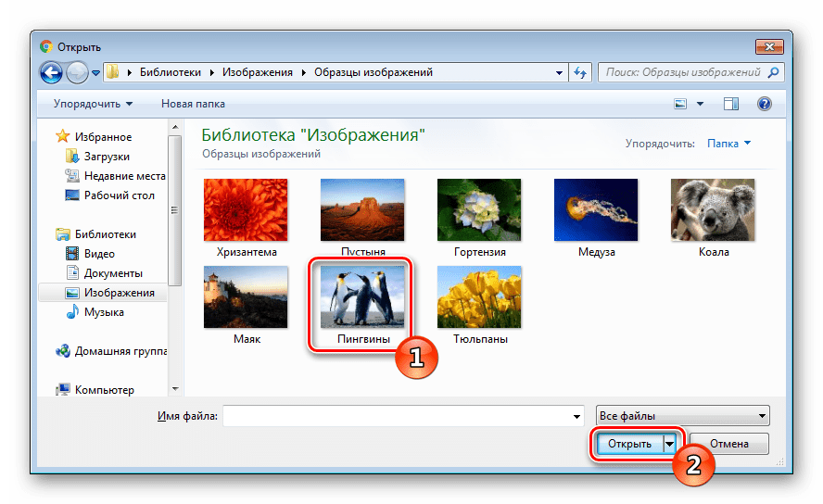Toggle the preview pane icon

click(731, 104)
